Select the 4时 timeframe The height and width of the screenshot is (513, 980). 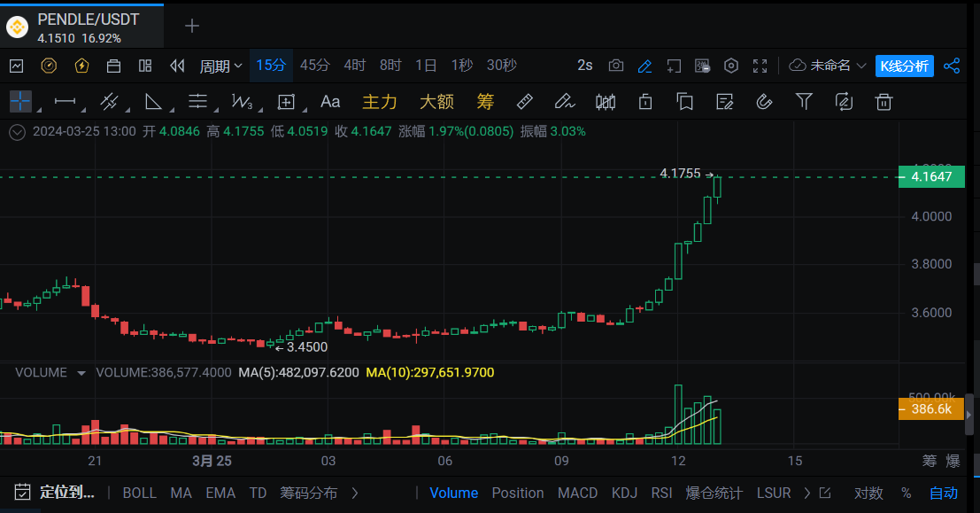355,66
